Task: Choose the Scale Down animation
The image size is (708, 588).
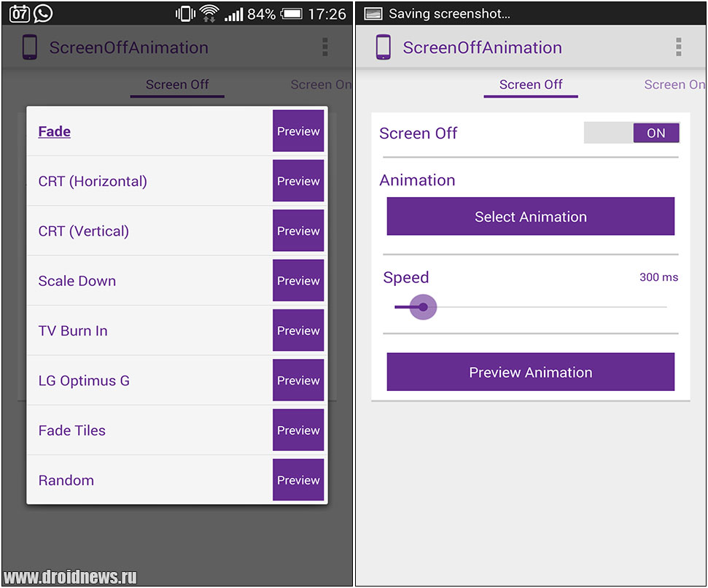Action: (x=149, y=281)
